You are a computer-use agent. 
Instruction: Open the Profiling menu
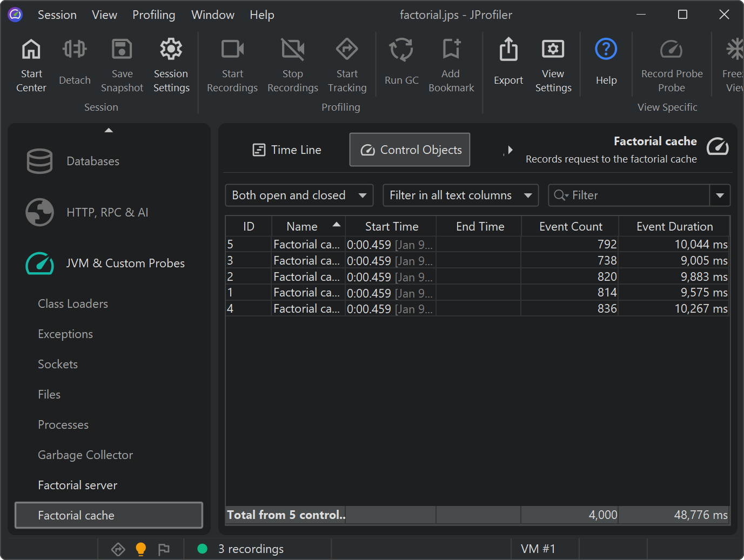pos(153,15)
